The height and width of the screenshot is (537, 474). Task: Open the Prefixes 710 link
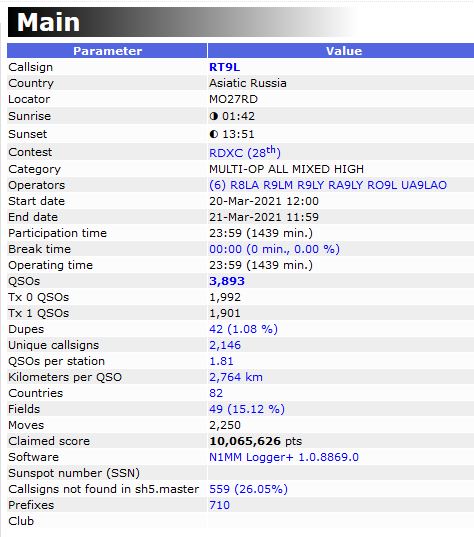(x=219, y=505)
